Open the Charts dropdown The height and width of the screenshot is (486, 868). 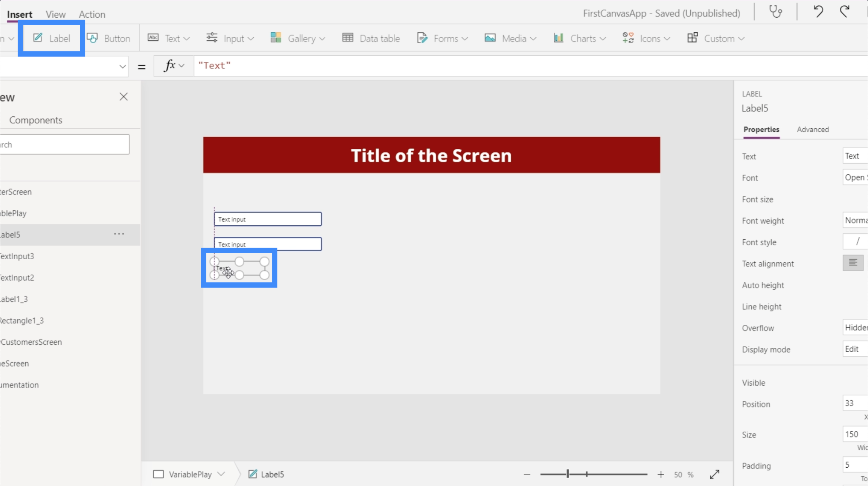click(x=579, y=38)
